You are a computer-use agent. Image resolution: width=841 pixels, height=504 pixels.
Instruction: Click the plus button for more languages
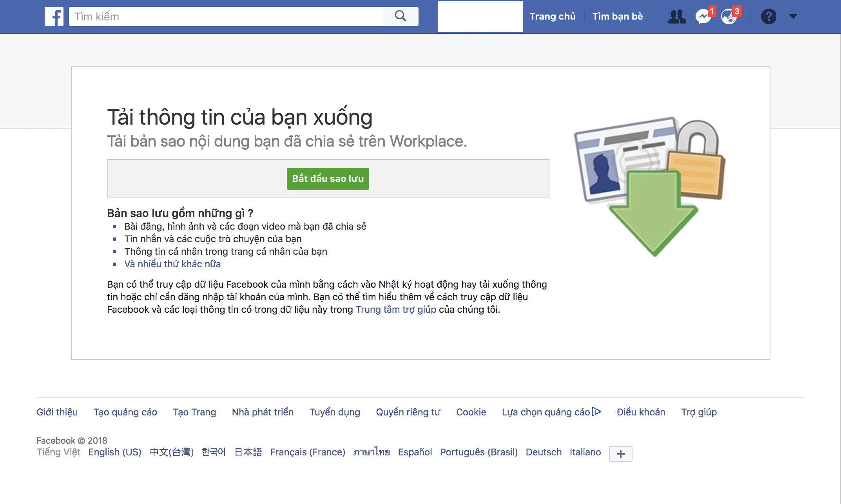point(620,454)
